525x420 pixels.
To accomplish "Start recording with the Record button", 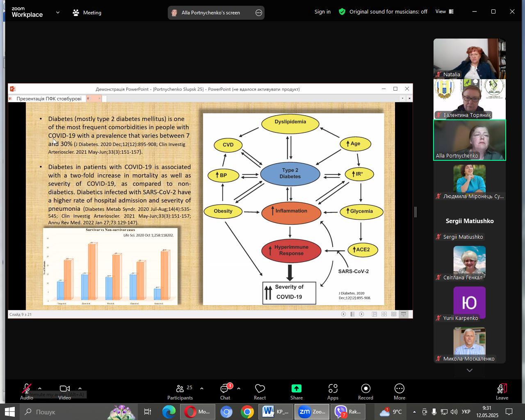I will click(x=365, y=392).
